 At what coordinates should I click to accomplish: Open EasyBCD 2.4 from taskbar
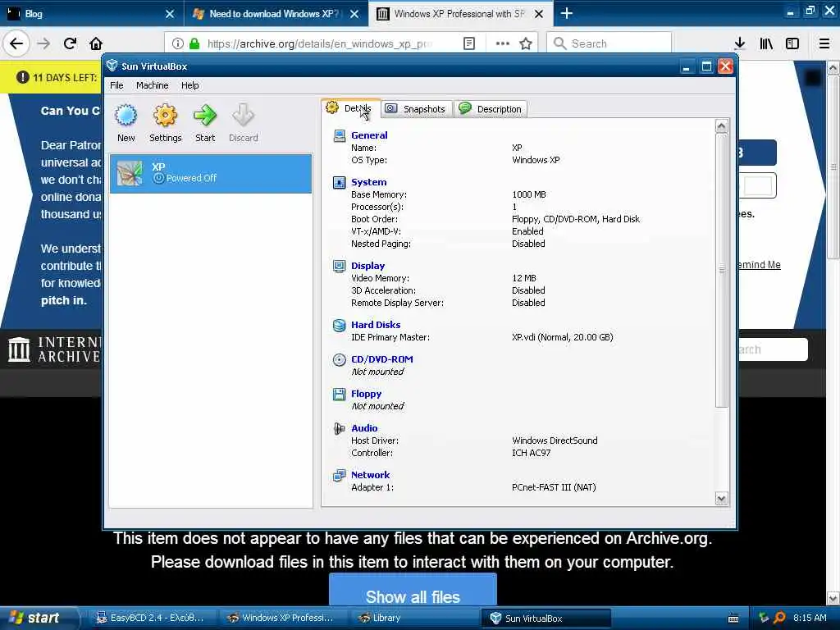pos(151,618)
